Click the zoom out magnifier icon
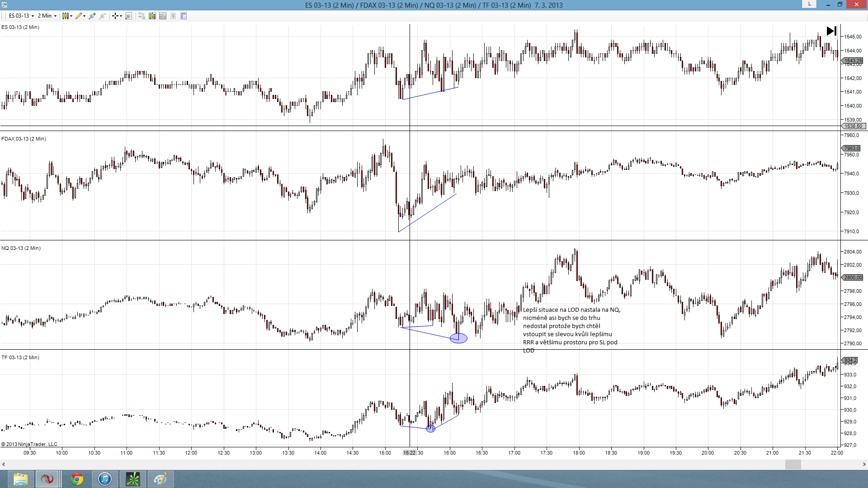This screenshot has width=868, height=488. tap(103, 16)
